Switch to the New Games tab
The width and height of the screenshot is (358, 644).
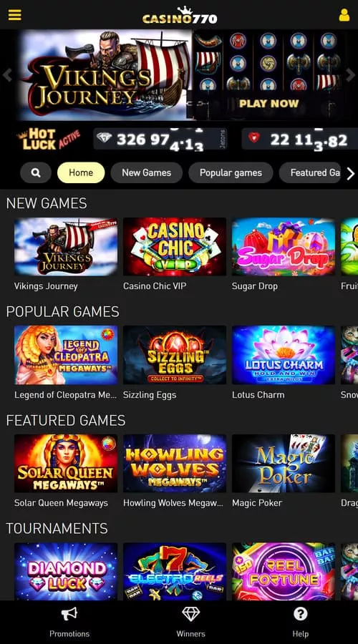146,172
